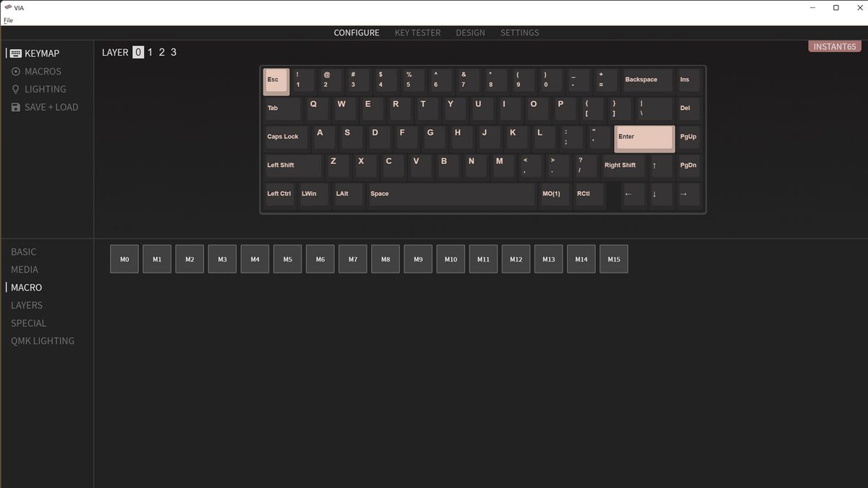Image resolution: width=868 pixels, height=488 pixels.
Task: Select the BASIC keycode category
Action: (x=23, y=252)
